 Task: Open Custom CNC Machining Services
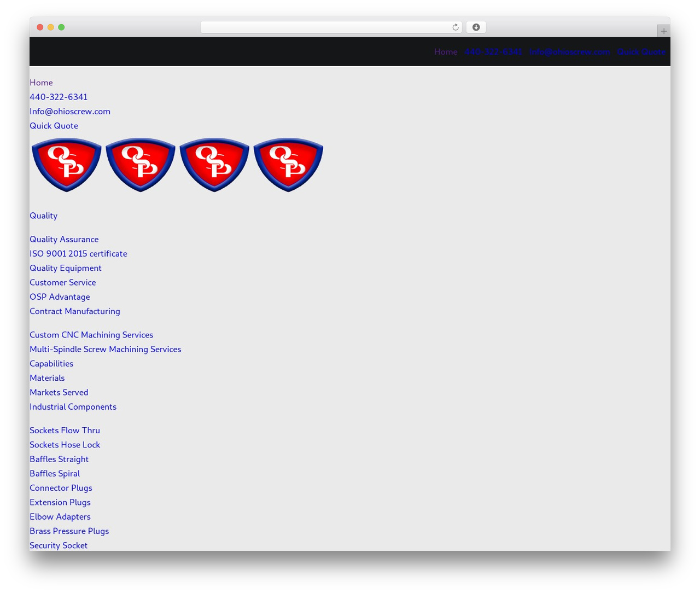91,335
